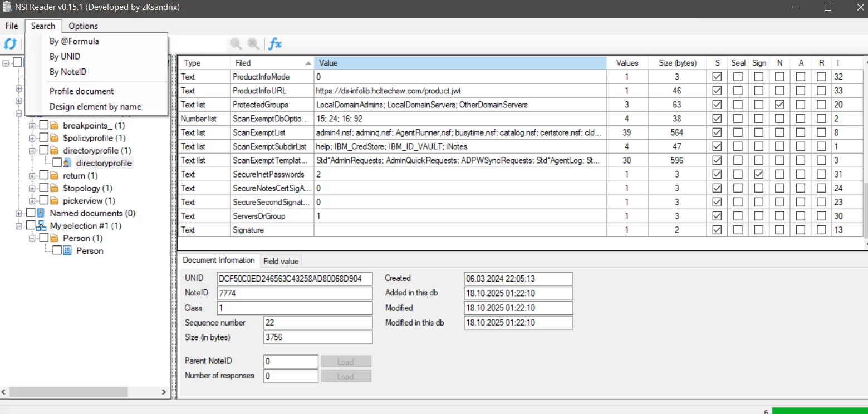The height and width of the screenshot is (414, 868).
Task: Click into the UNID text field
Action: coord(295,279)
